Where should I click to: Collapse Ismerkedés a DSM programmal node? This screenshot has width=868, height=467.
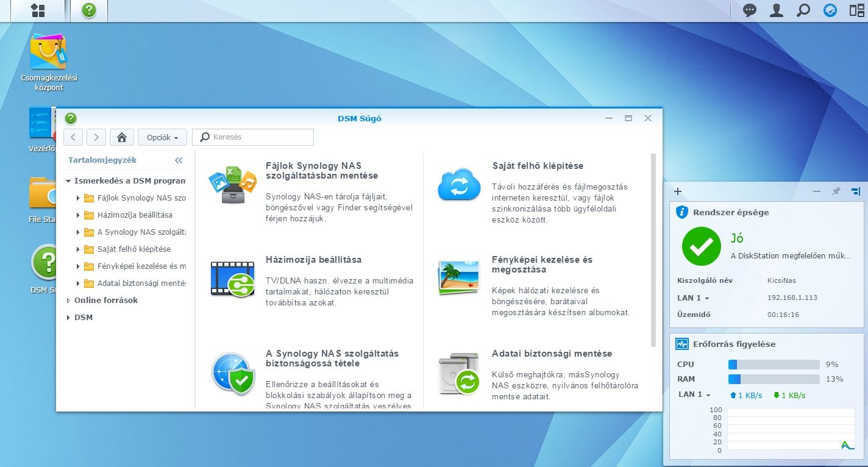click(x=68, y=181)
